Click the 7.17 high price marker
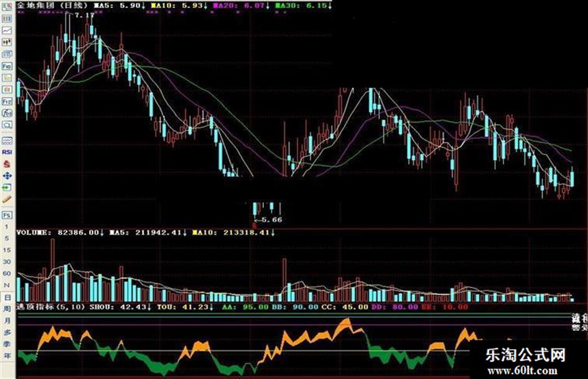Viewport: 588px width, 379px height. coord(85,16)
